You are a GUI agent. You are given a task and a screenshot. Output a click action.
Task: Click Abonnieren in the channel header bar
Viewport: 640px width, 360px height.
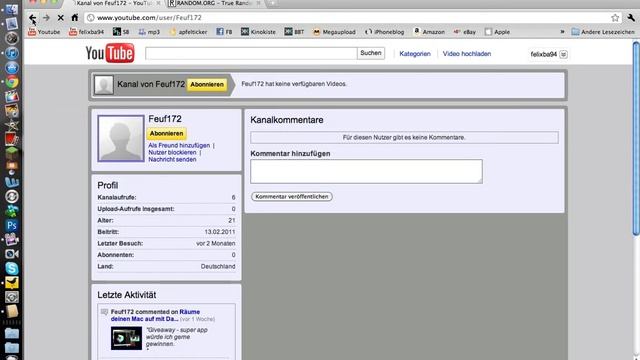click(x=207, y=84)
